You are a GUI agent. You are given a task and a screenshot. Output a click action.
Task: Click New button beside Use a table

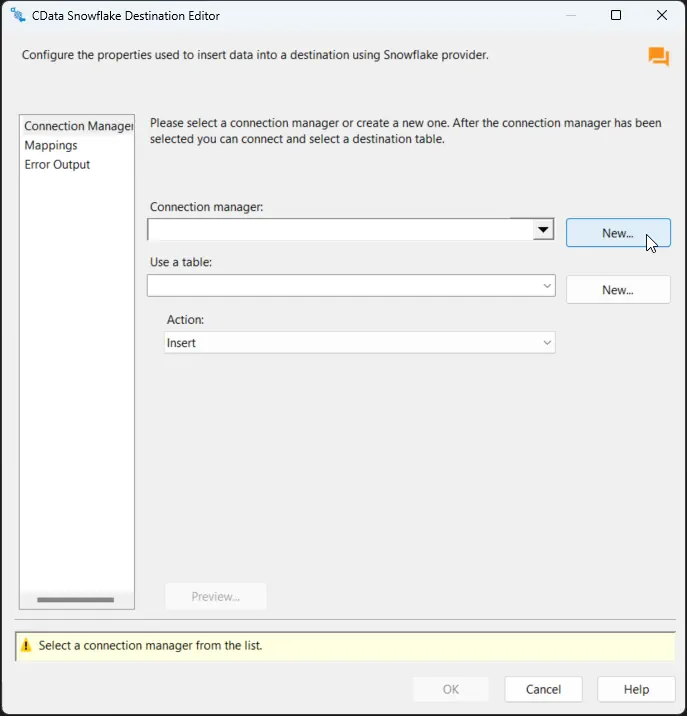617,290
